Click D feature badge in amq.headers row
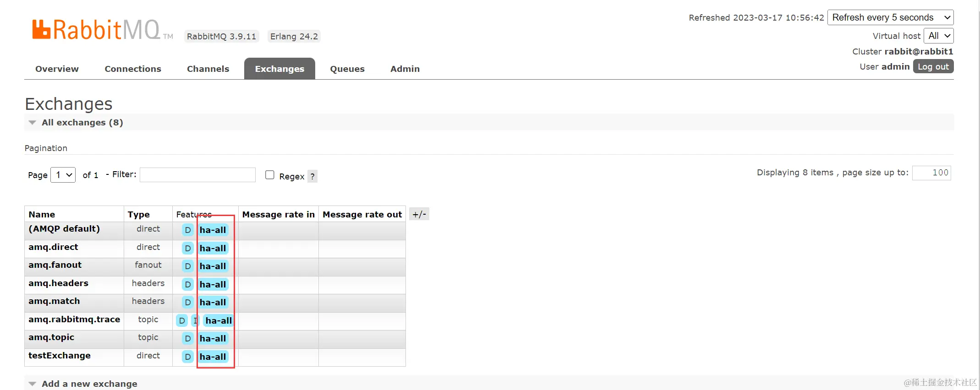Image resolution: width=980 pixels, height=390 pixels. [187, 284]
